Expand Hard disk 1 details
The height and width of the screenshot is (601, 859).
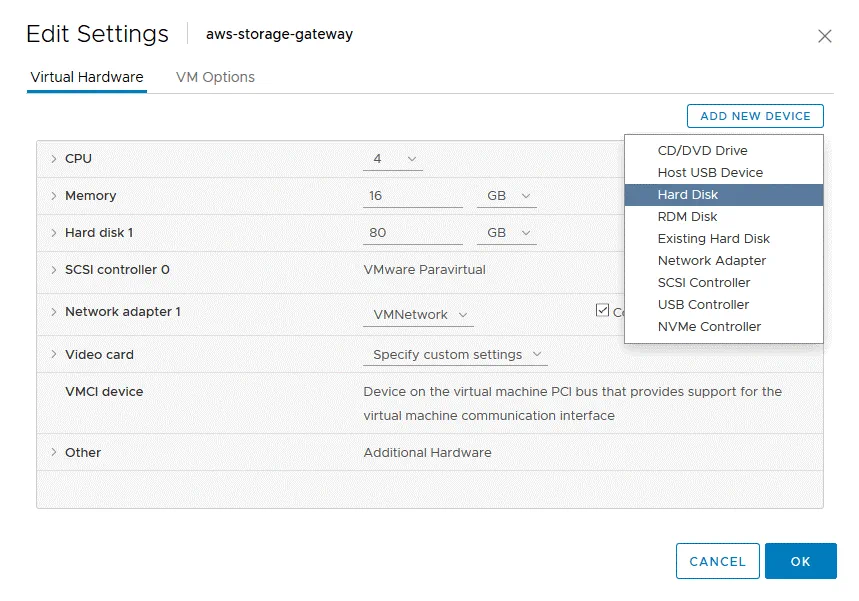coord(54,233)
